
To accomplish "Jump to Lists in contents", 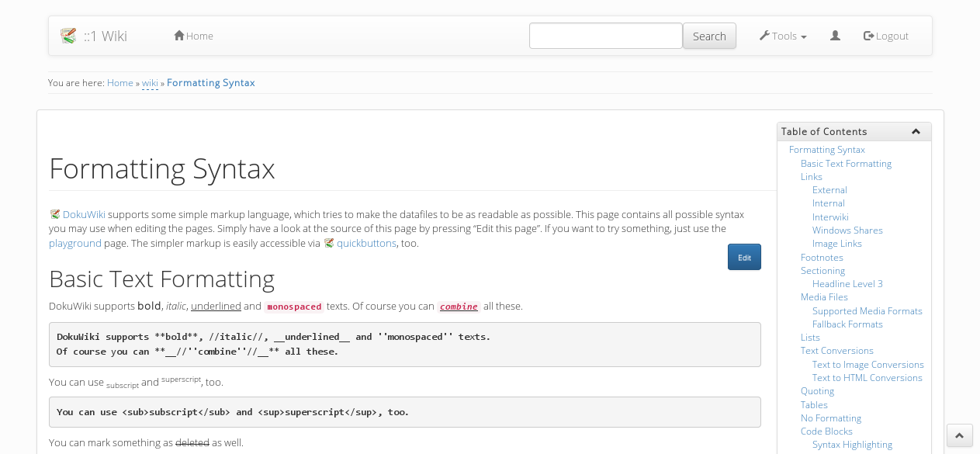I will [810, 338].
